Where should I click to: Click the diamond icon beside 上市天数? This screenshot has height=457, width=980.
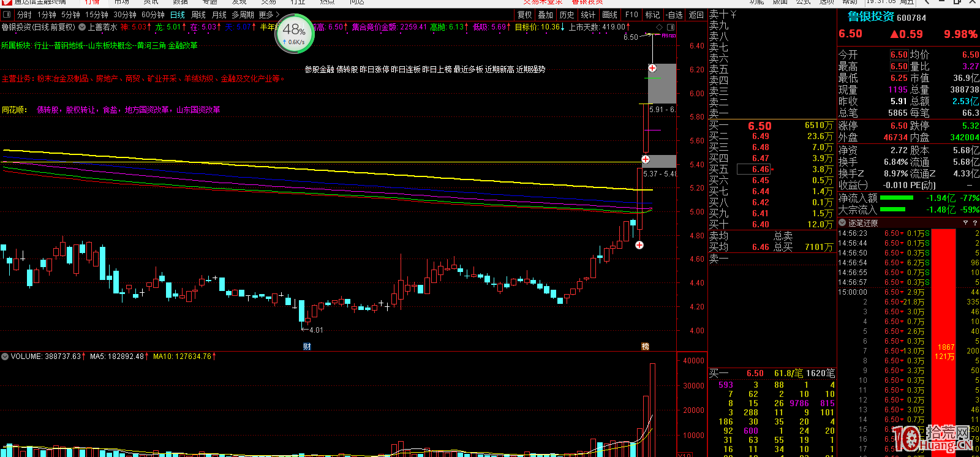point(660,27)
